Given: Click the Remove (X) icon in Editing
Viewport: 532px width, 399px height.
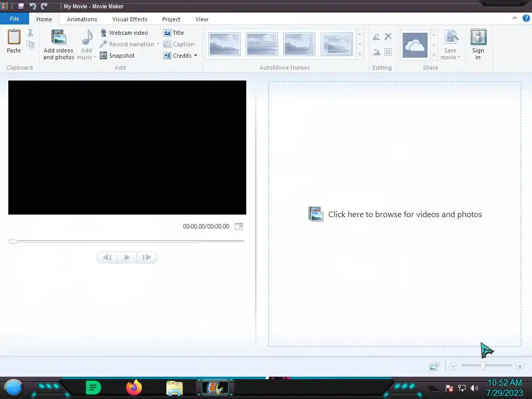Looking at the screenshot, I should tap(388, 36).
